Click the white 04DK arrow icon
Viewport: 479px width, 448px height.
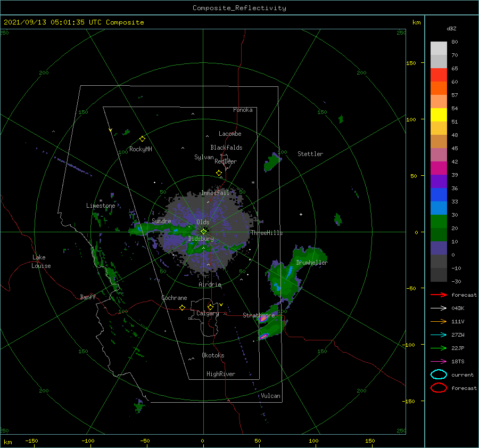[439, 308]
